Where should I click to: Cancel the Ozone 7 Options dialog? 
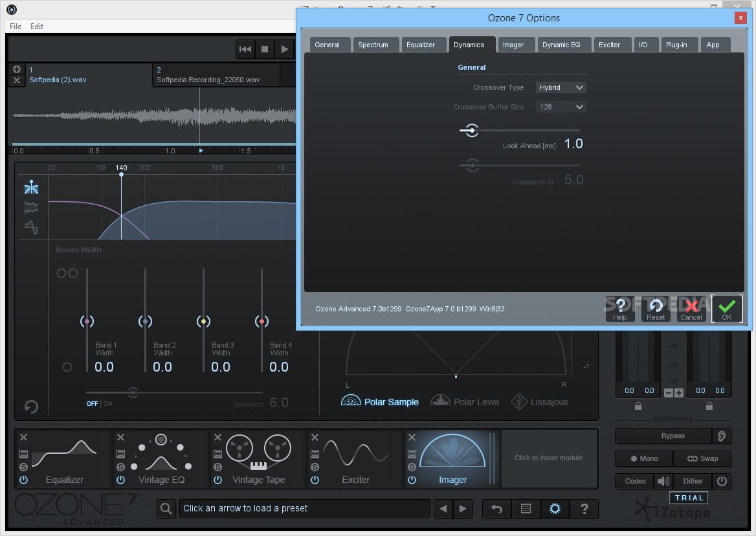click(x=691, y=309)
